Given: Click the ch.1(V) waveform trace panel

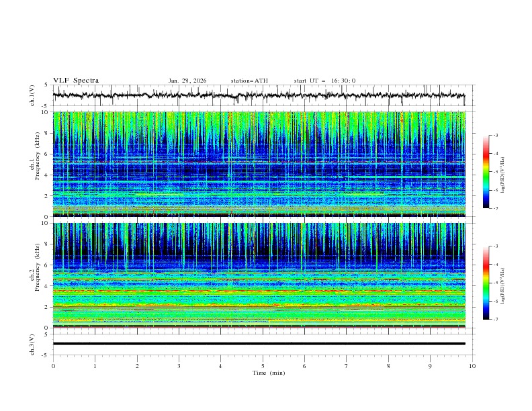Looking at the screenshot, I should click(x=263, y=95).
